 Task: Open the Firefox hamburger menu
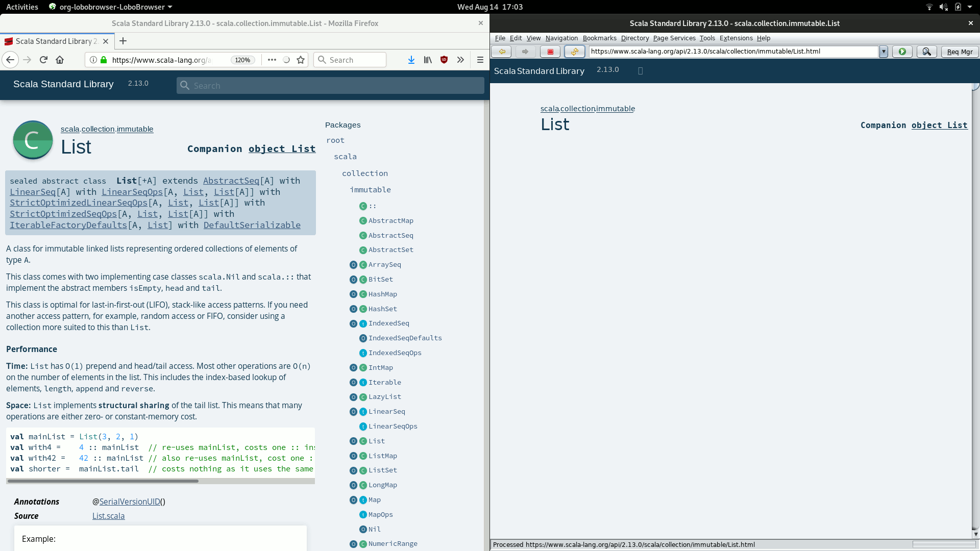coord(480,60)
